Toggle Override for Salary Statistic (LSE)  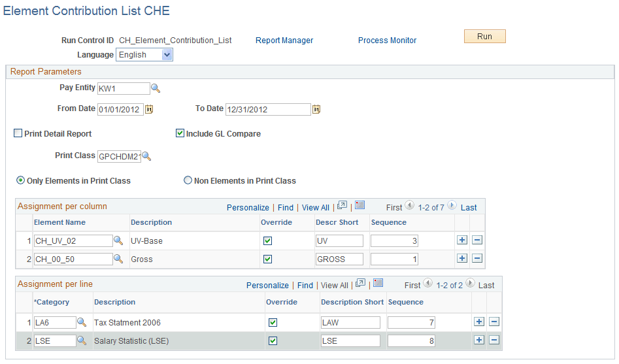tap(273, 340)
